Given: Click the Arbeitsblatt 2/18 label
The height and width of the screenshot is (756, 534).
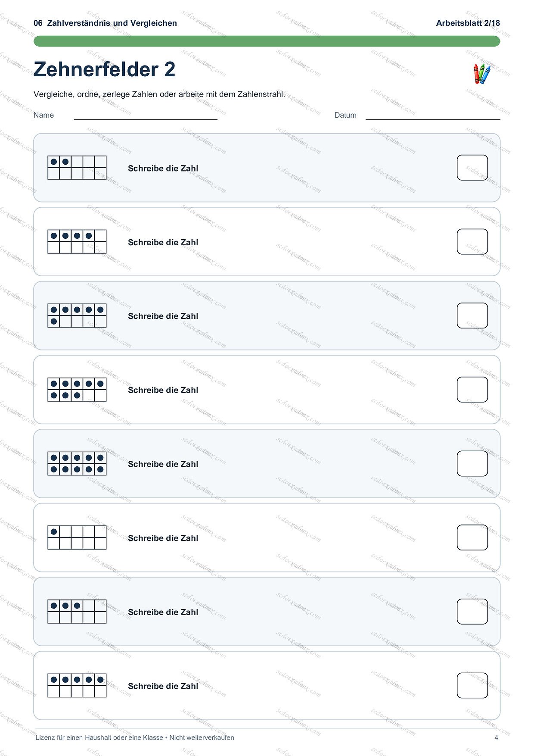Looking at the screenshot, I should [x=468, y=23].
